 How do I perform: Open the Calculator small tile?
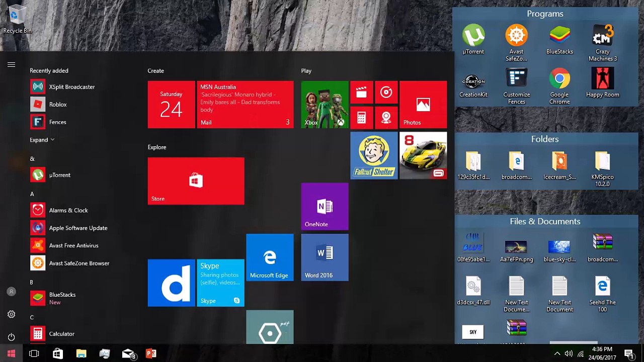[x=361, y=117]
